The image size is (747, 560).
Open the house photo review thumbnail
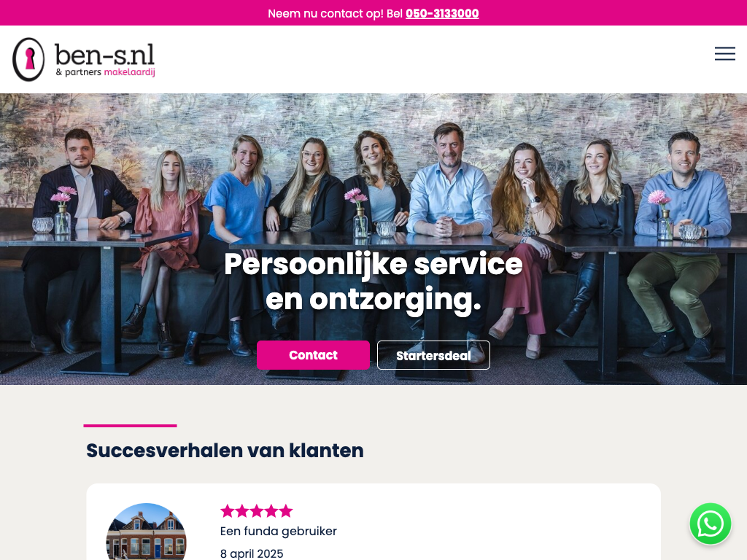point(146,532)
